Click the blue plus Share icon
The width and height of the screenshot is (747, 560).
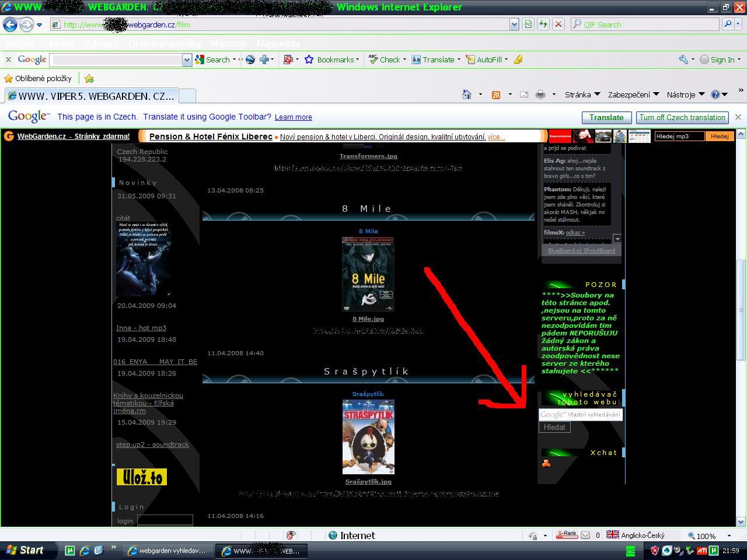[264, 60]
